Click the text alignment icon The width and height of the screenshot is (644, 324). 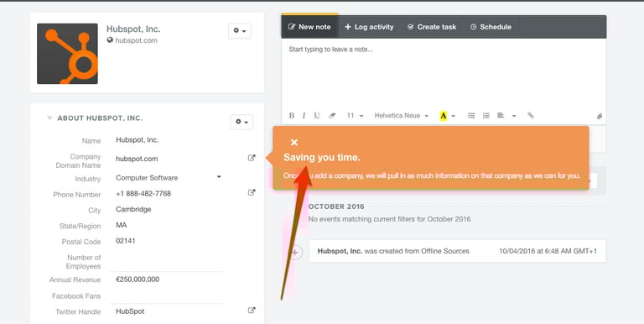tap(501, 116)
